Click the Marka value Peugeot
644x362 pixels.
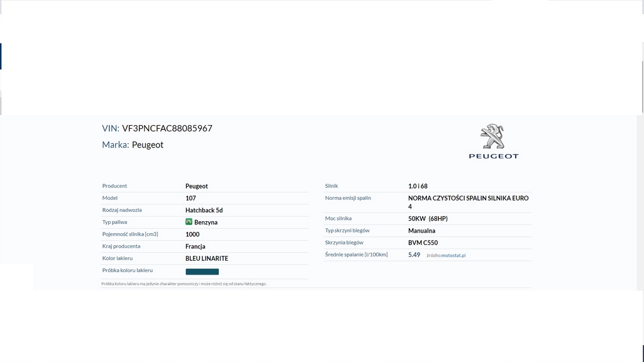[147, 145]
